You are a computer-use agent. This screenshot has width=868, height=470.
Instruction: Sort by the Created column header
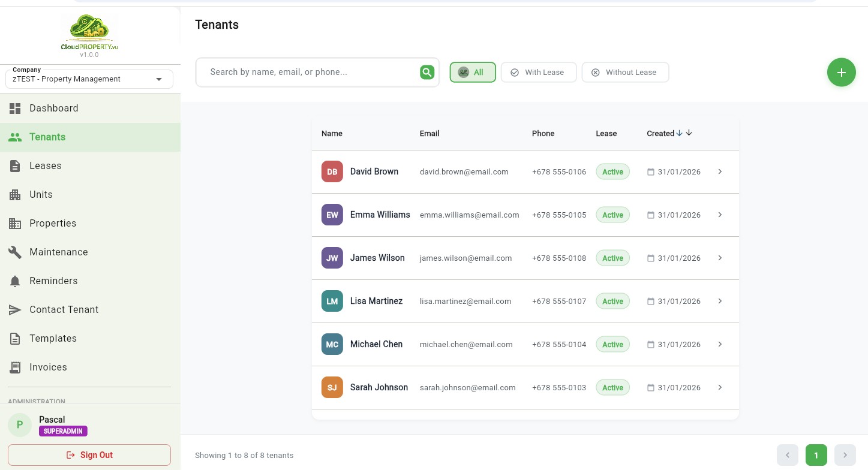pos(660,134)
